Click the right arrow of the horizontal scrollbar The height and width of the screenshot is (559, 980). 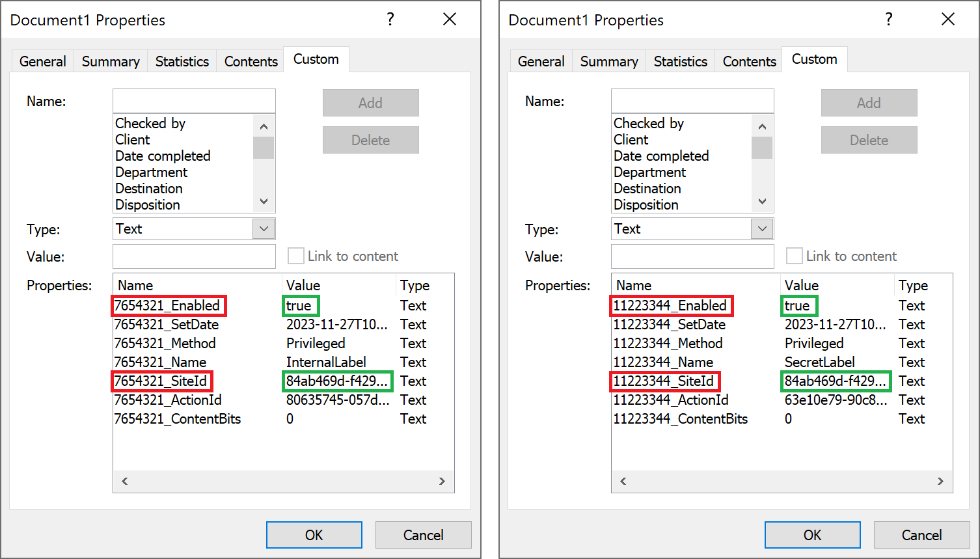tap(442, 481)
